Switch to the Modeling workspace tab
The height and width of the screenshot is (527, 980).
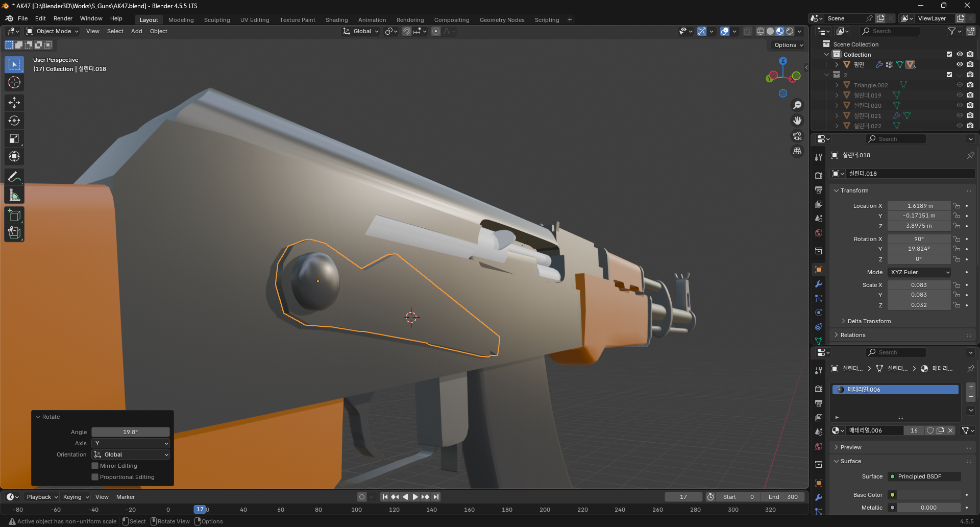pos(181,20)
